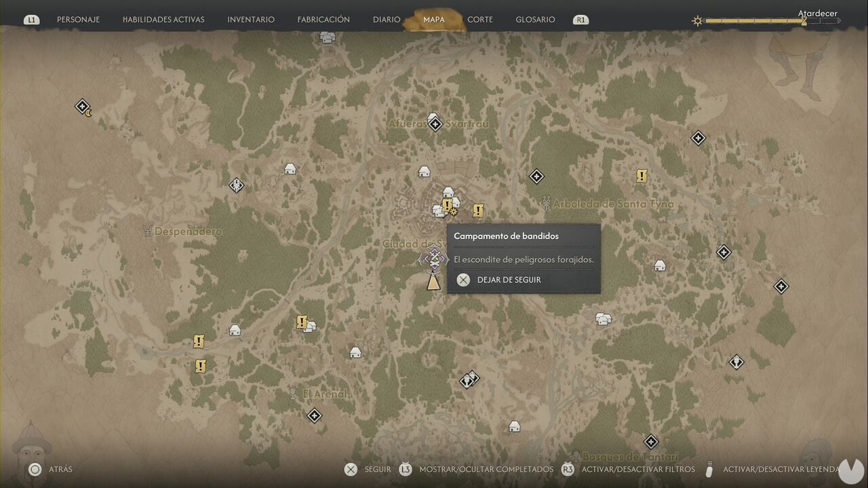Open the Personaje tab
This screenshot has width=868, height=488.
coord(78,20)
